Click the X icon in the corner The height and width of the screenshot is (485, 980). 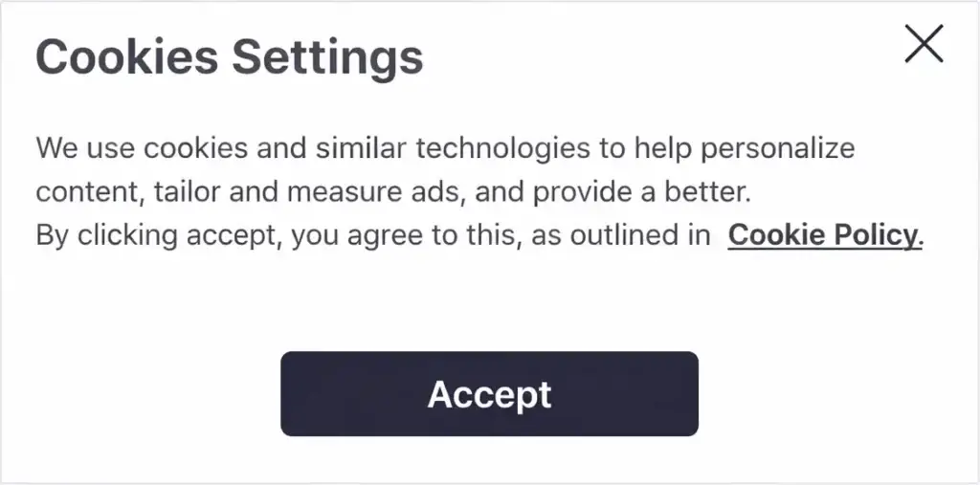tap(924, 44)
